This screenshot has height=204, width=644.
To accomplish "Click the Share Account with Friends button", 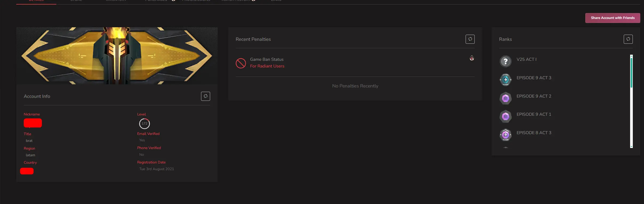I will coord(613,18).
